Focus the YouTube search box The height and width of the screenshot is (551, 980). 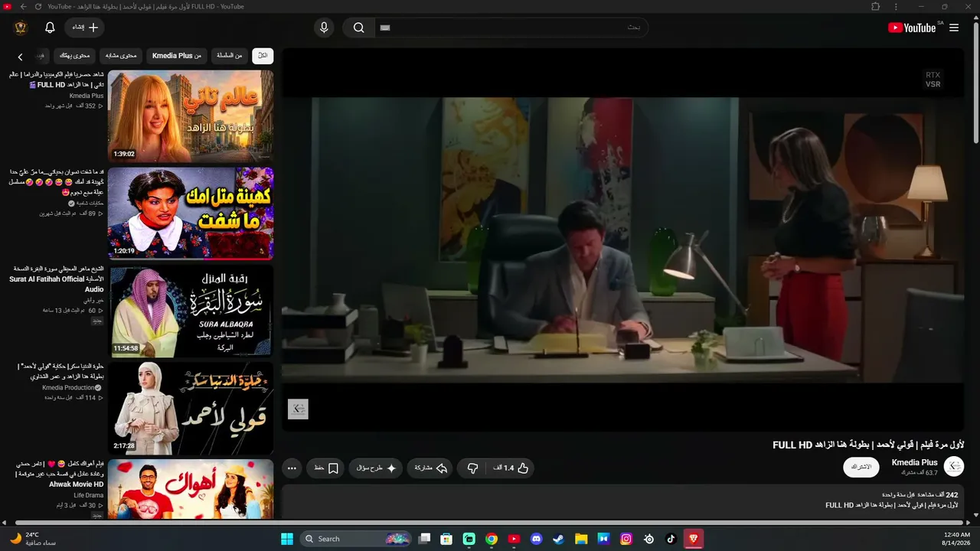coord(511,28)
